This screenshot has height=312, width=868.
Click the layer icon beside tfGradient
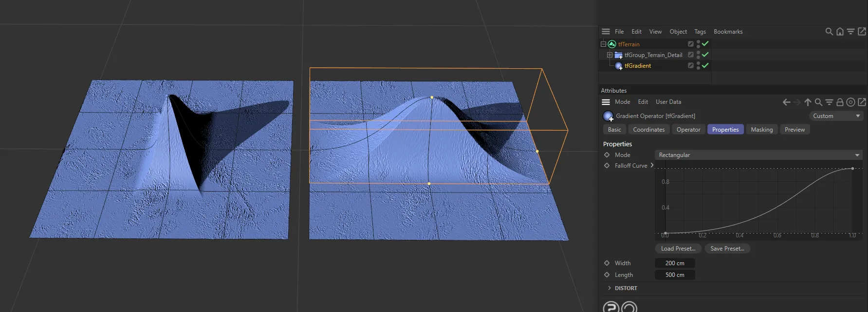click(x=690, y=65)
